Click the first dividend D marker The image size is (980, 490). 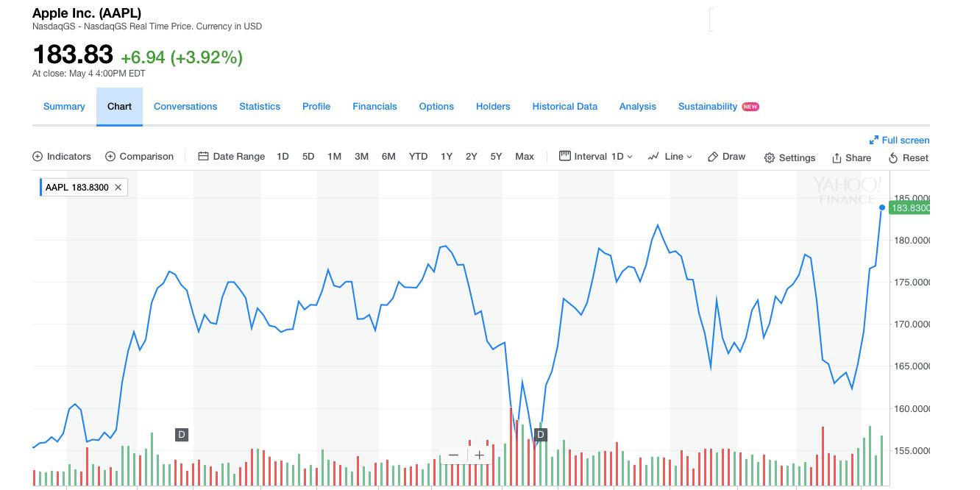(182, 435)
